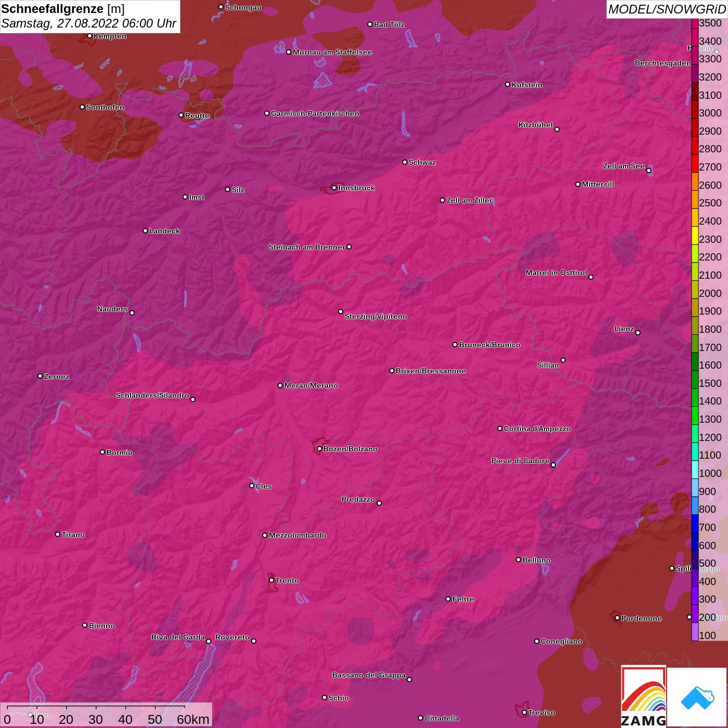Screen dimensions: 728x728
Task: Click the Meran/Merano label
Action: point(311,385)
